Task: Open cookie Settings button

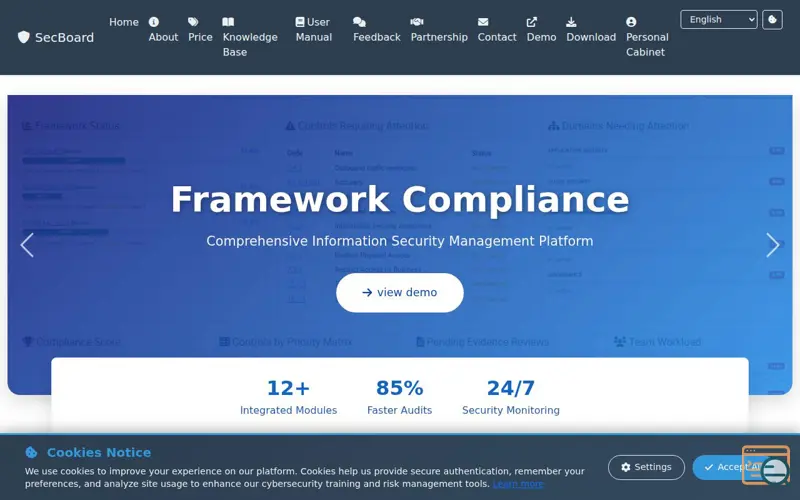Action: [x=646, y=467]
